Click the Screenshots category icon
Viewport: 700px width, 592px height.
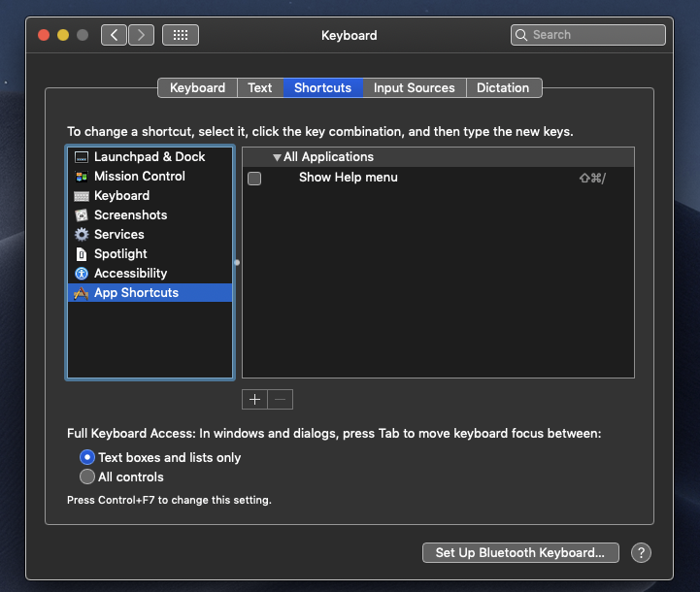[x=82, y=215]
